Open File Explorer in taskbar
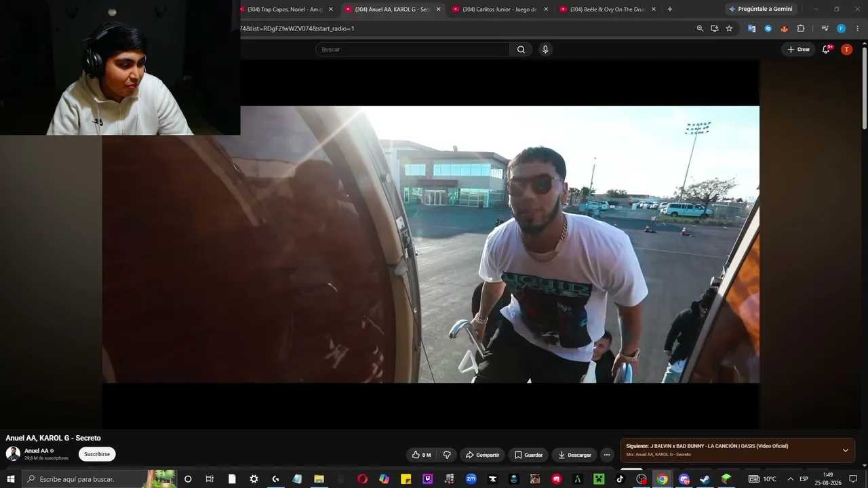Viewport: 868px width, 488px height. tap(319, 479)
